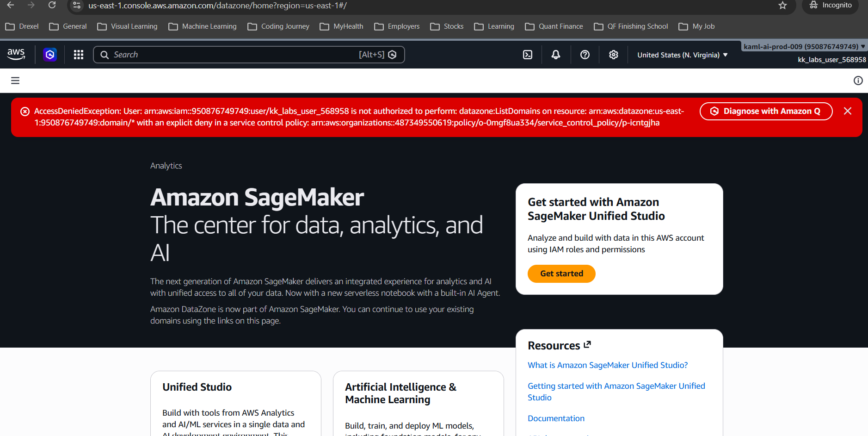Open the Drexel bookmarks folder

[x=22, y=26]
